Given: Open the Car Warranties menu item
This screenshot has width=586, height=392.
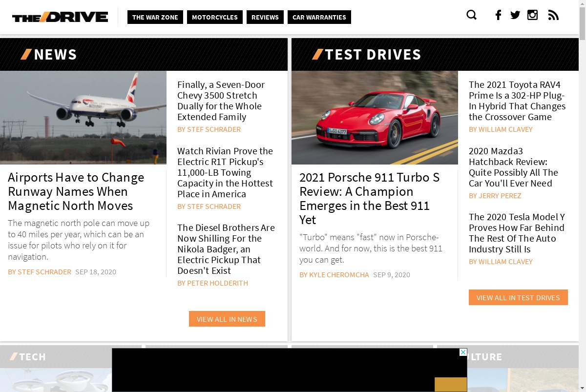Looking at the screenshot, I should tap(319, 17).
